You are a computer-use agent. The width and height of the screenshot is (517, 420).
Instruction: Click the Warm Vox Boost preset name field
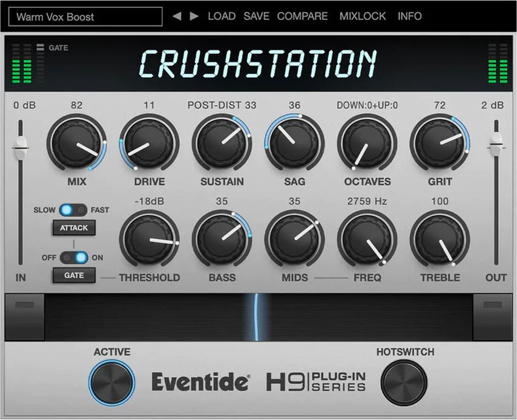pos(85,16)
